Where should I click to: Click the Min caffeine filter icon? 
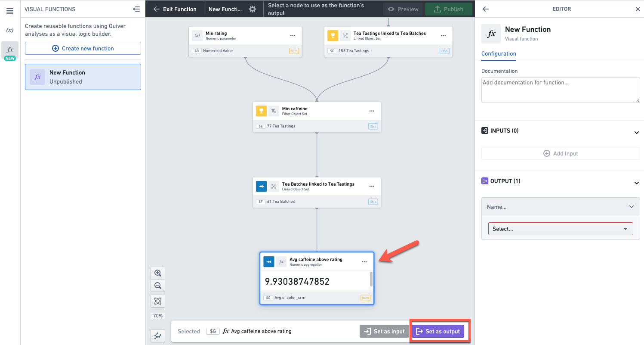point(274,111)
